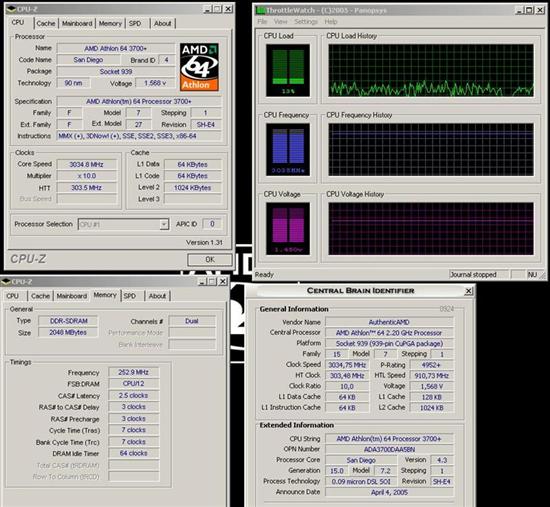
Task: Open the SPD tab in top CPU-Z window
Action: (135, 24)
